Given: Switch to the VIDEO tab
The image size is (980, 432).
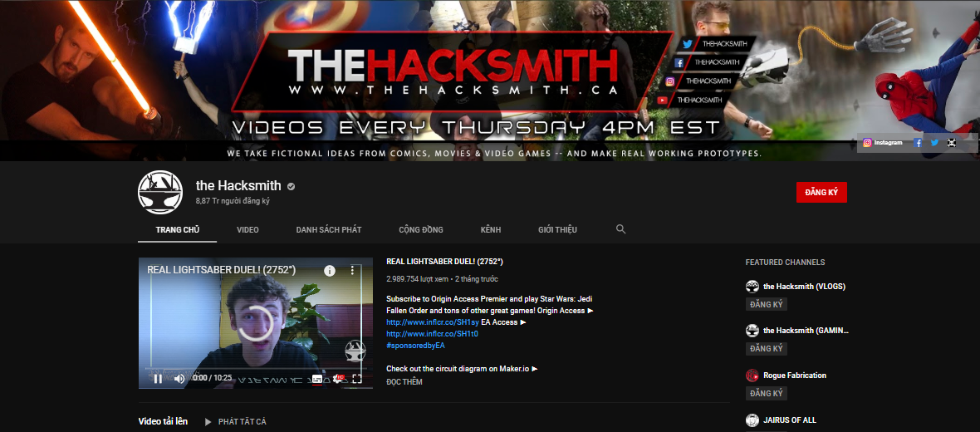Looking at the screenshot, I should [247, 229].
